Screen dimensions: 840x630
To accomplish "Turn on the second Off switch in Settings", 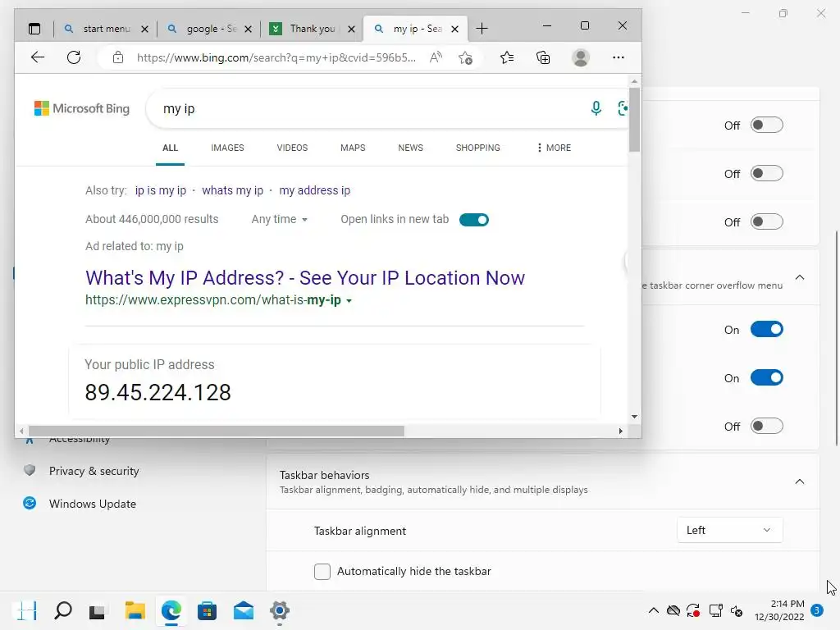I will (767, 173).
